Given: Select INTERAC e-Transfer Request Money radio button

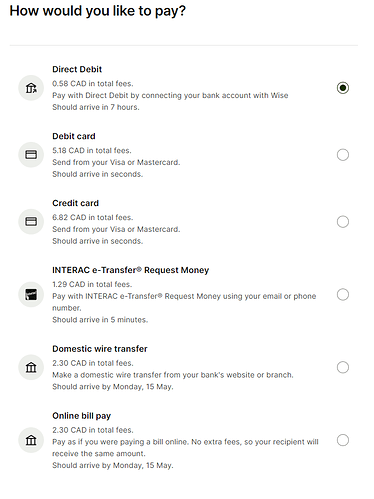Looking at the screenshot, I should click(x=343, y=294).
